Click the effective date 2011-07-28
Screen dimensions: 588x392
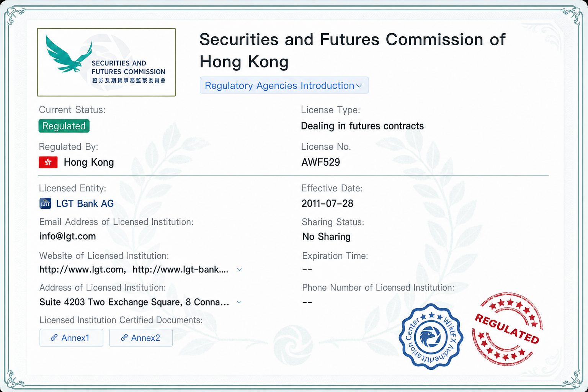tap(327, 204)
